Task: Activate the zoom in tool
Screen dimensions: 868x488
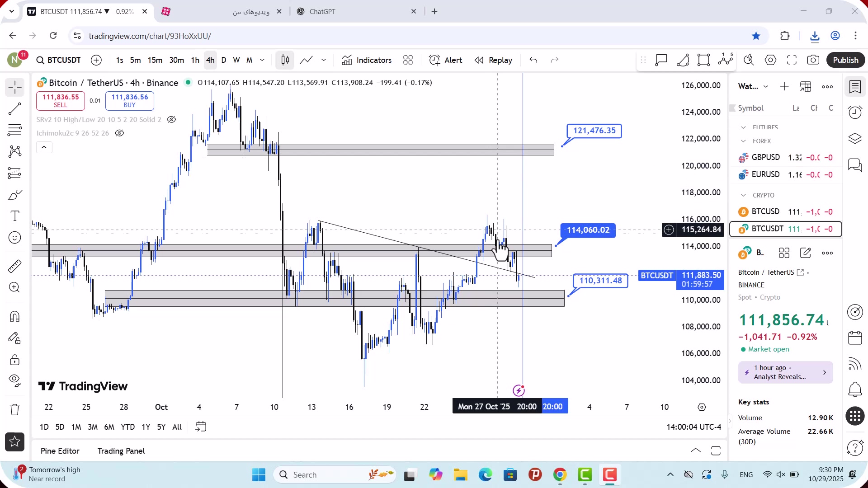Action: tap(14, 287)
